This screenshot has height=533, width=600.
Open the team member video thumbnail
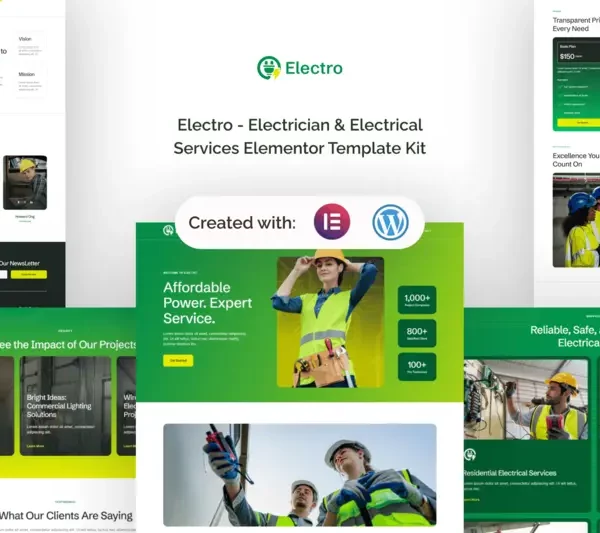pos(25,183)
